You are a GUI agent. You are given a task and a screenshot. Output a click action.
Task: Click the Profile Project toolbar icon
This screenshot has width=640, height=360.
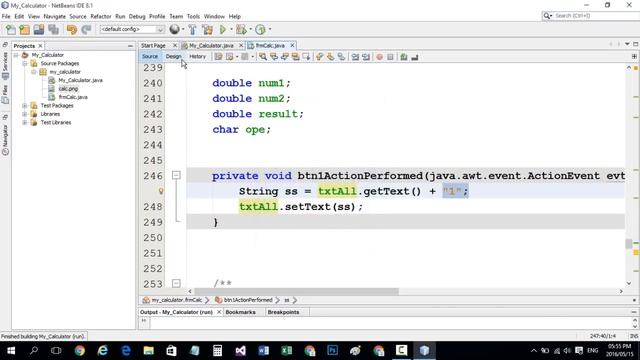(260, 29)
